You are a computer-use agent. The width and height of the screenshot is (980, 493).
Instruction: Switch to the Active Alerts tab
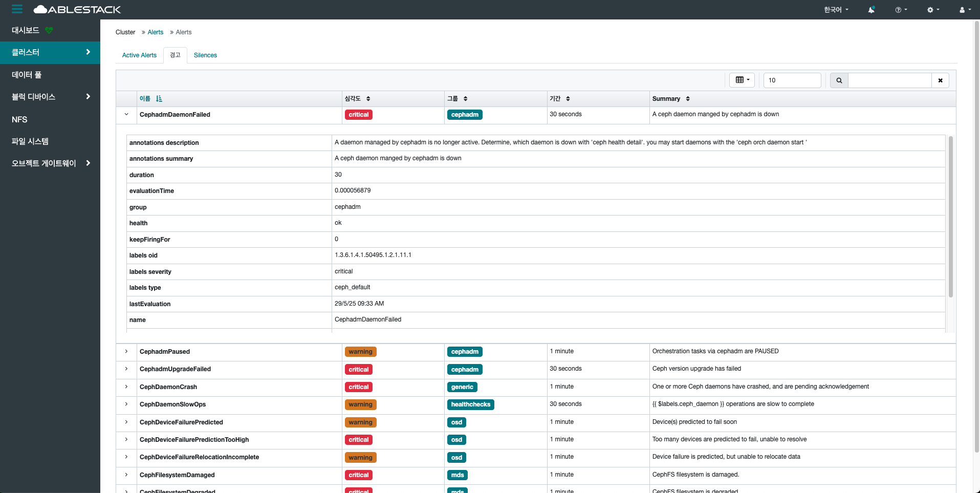coord(139,55)
